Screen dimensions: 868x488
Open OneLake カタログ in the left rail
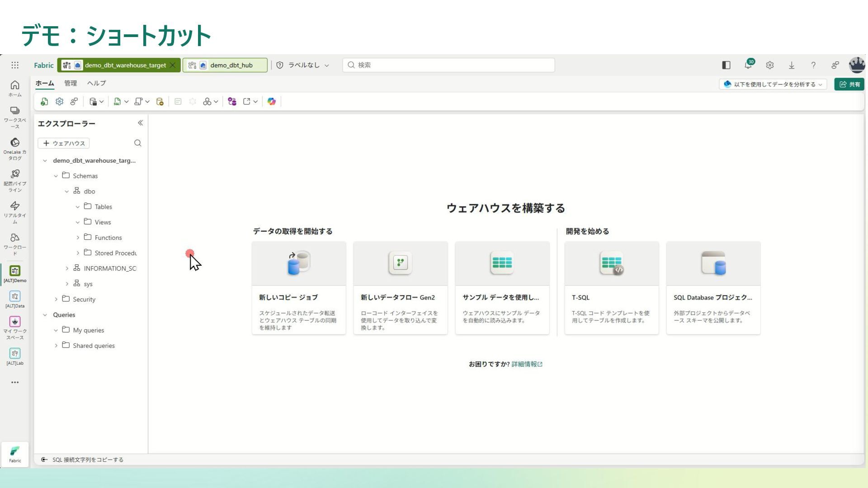coord(15,149)
